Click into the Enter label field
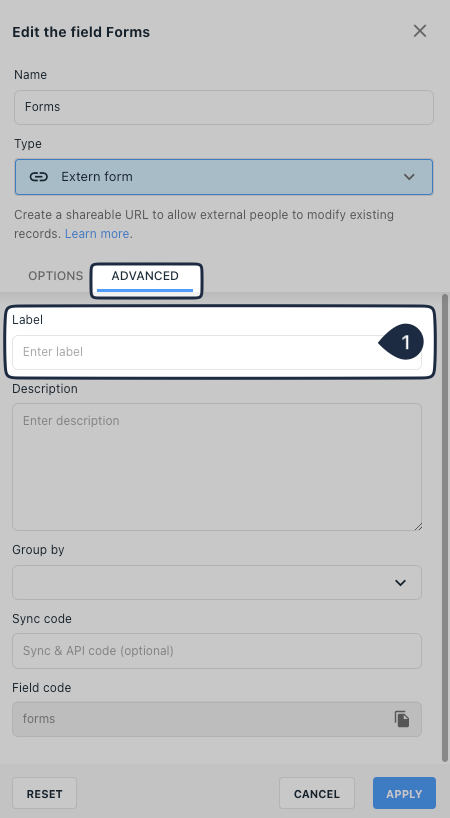Screen dimensions: 450x818 217,352
